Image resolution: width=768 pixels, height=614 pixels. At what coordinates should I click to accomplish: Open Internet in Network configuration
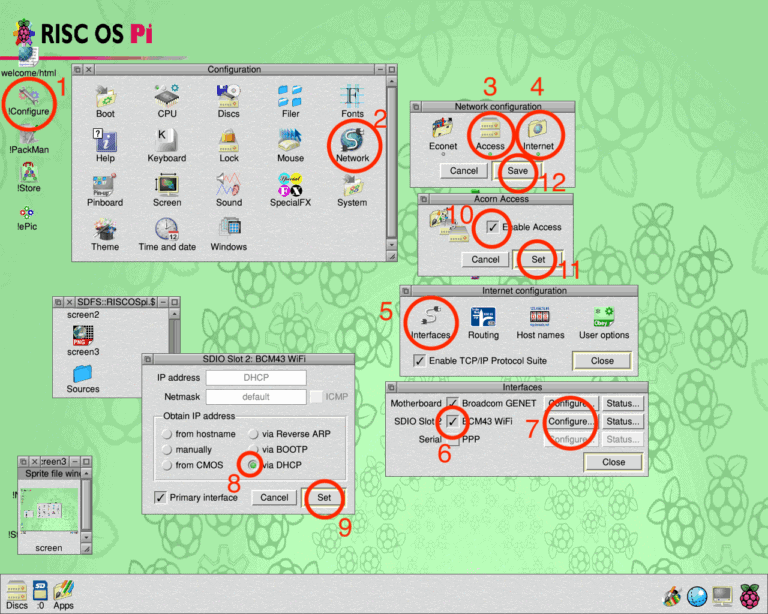tap(538, 134)
